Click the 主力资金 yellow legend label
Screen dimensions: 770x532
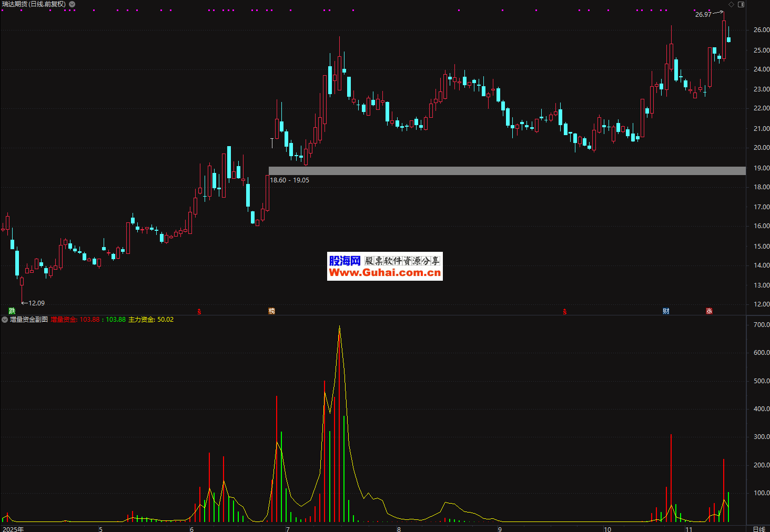coord(141,320)
